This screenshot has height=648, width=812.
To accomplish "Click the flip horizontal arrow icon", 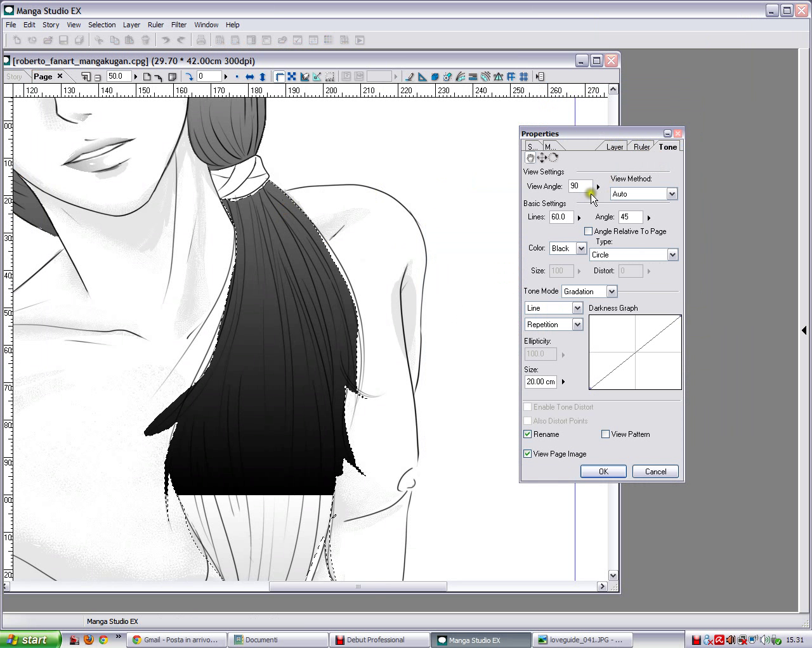I will 250,77.
